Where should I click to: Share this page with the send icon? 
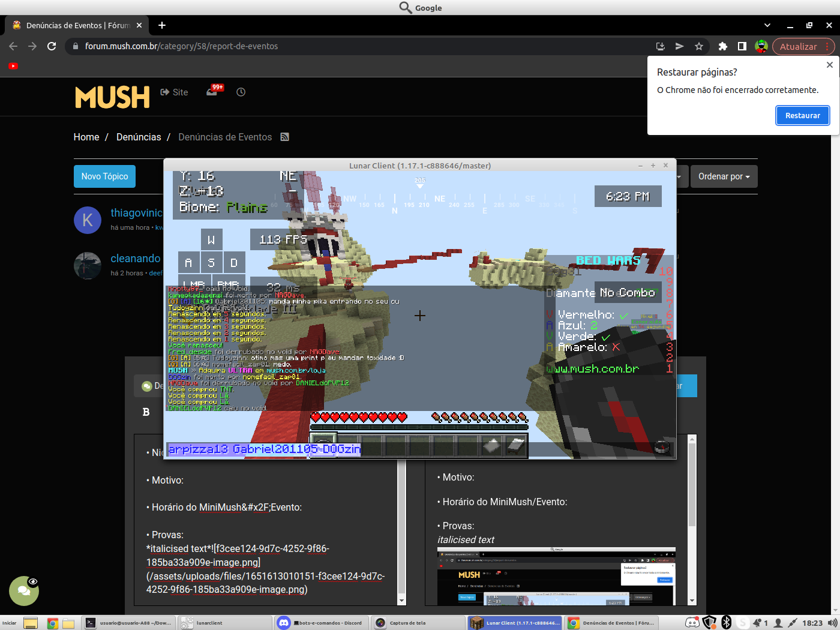click(x=679, y=46)
